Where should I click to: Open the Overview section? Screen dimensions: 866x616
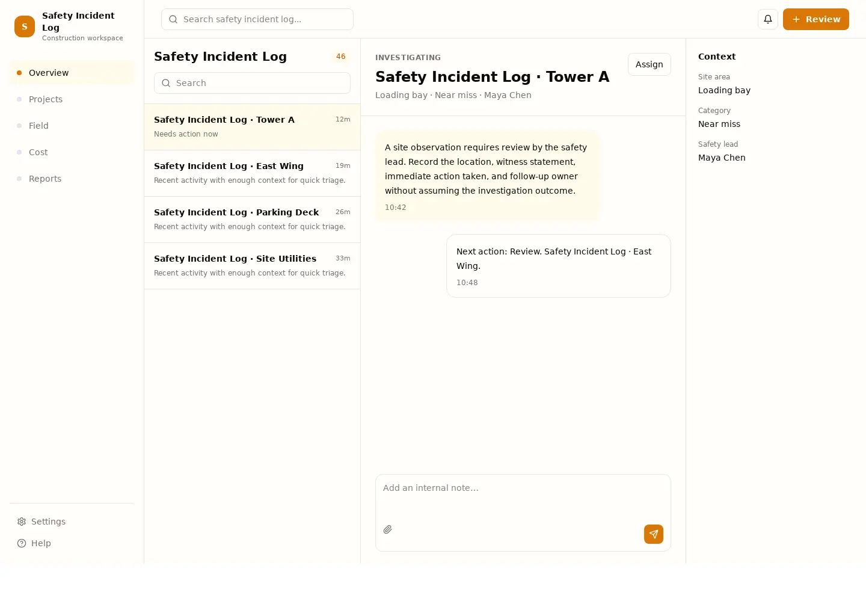pos(72,73)
